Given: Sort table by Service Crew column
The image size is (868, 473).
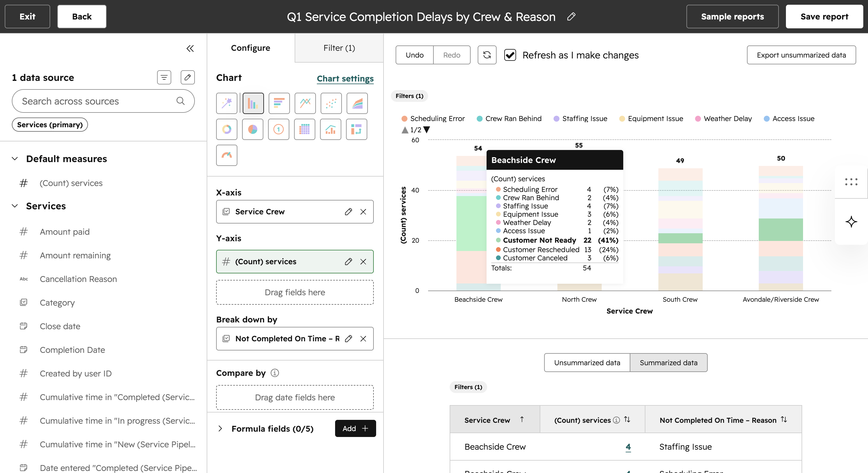Looking at the screenshot, I should pos(522,420).
